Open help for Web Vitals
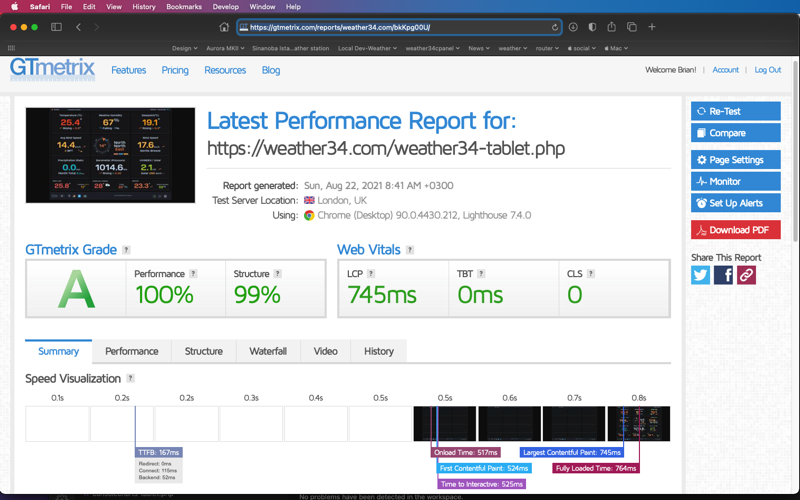This screenshot has width=800, height=500. pos(410,250)
